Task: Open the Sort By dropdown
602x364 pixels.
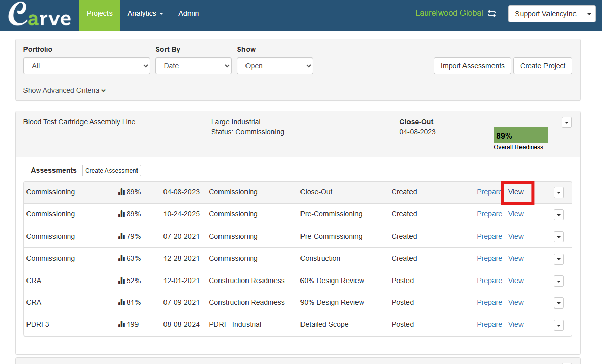Action: pos(194,66)
